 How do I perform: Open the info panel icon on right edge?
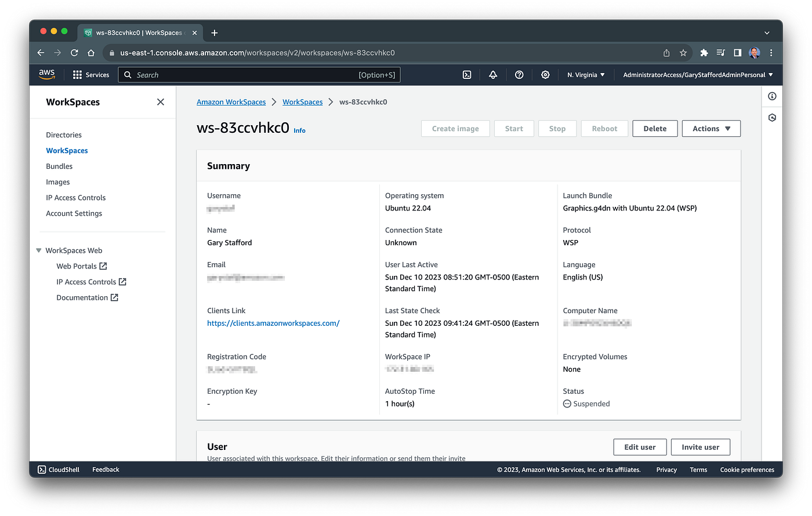[772, 96]
